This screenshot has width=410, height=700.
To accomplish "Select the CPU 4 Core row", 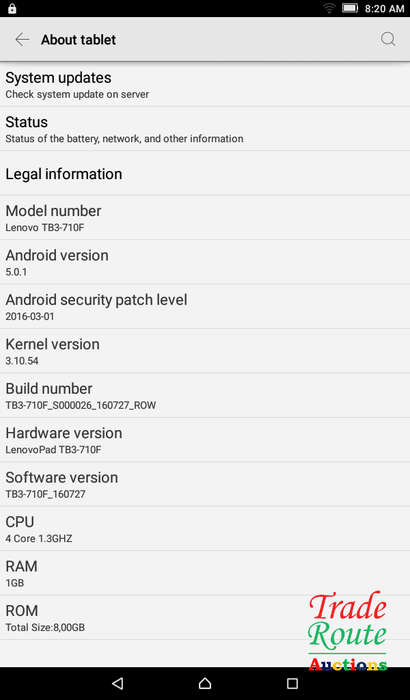I will (x=205, y=529).
